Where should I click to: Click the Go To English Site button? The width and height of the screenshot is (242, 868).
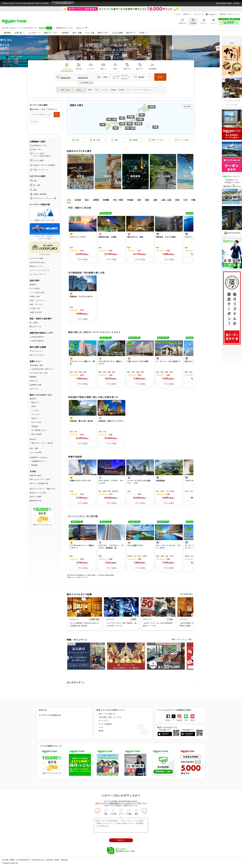click(x=63, y=3)
